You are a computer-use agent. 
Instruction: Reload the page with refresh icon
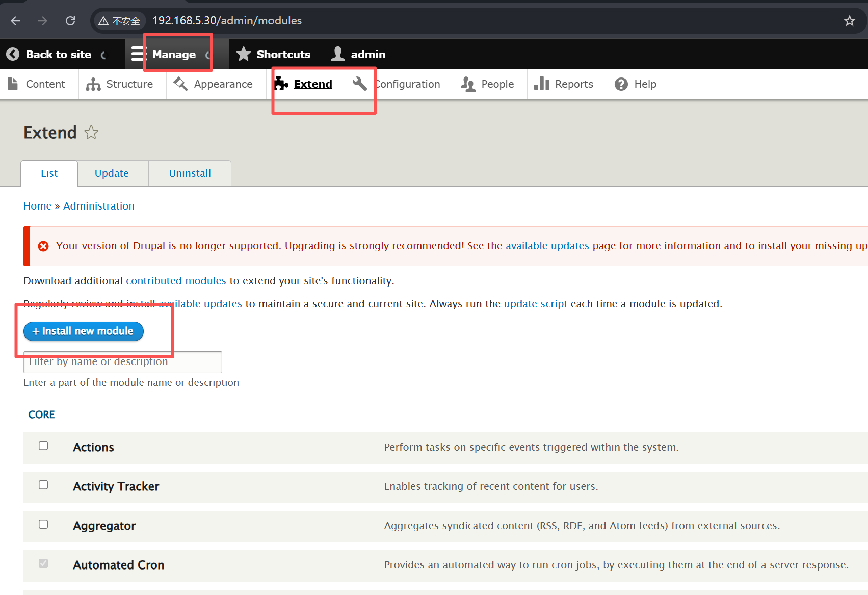[70, 21]
